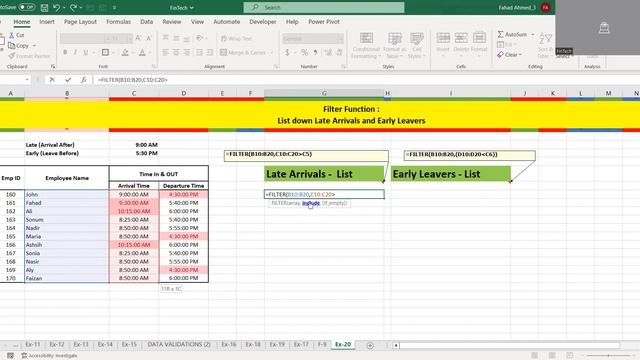Click the Orientation text angle icon
The image size is (640, 360).
click(x=199, y=38)
